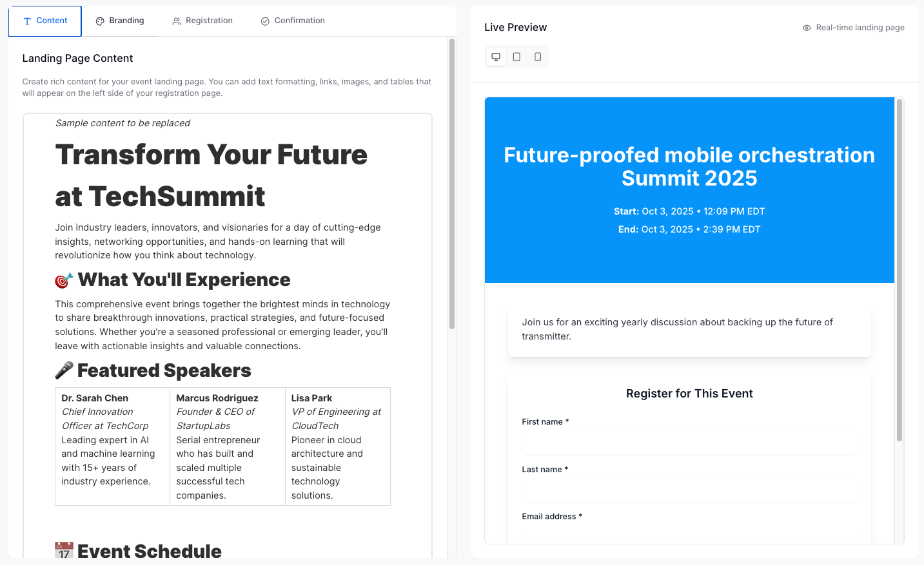Click the eye icon beside Real-time landing page
Screen dimensions: 924x565
807,28
